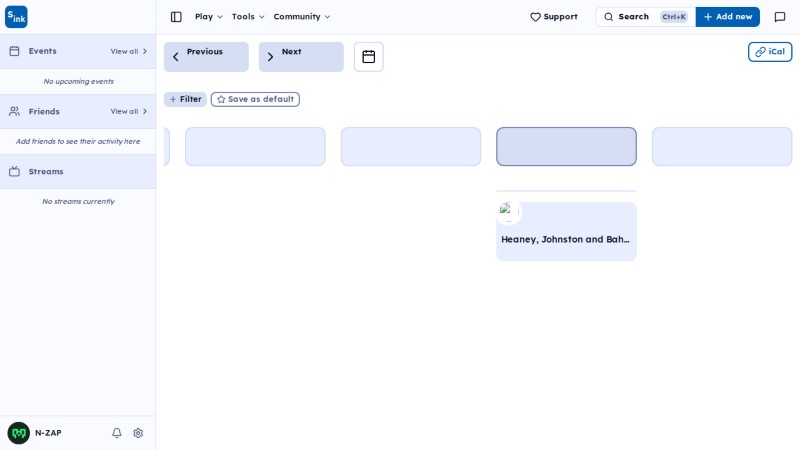The image size is (800, 450).
Task: Toggle the sidebar panel icon
Action: point(176,17)
